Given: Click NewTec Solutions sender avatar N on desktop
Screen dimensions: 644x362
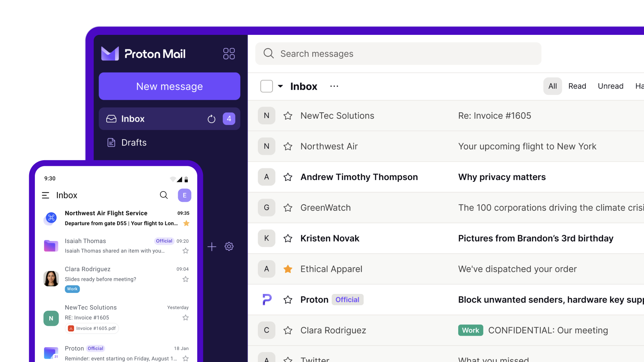Looking at the screenshot, I should click(267, 116).
